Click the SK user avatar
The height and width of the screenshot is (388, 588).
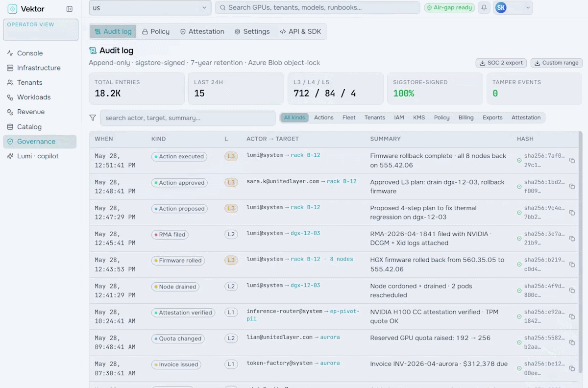501,7
